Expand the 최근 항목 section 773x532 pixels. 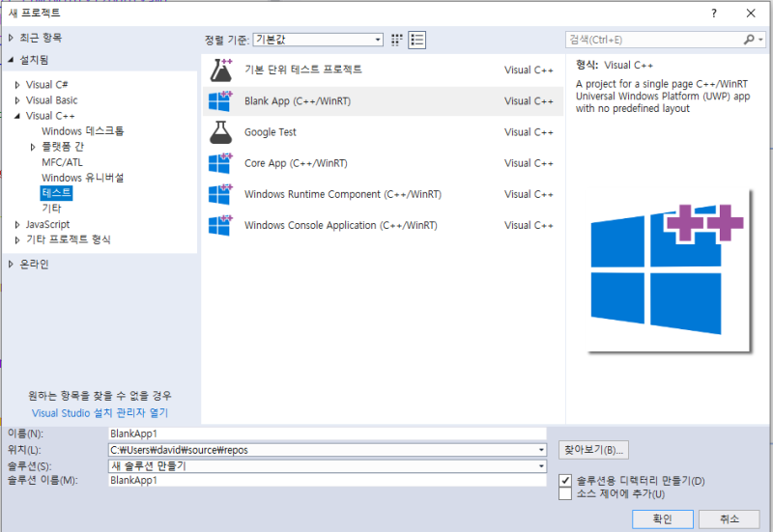[x=11, y=38]
